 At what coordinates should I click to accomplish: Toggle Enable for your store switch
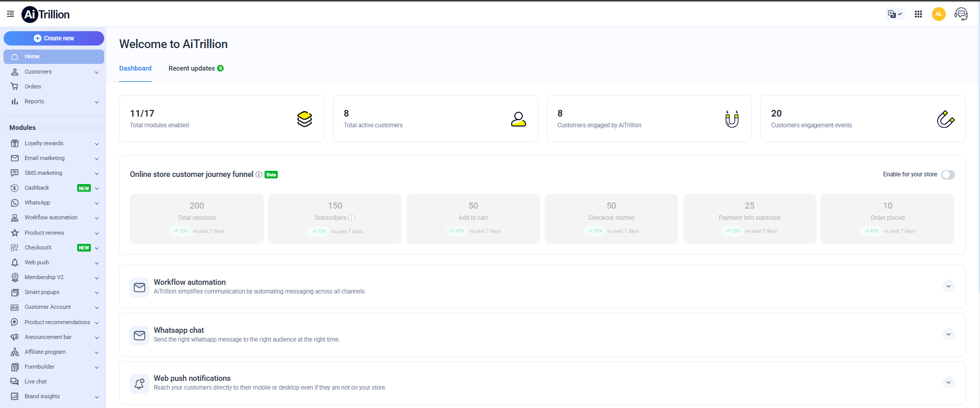coord(948,175)
